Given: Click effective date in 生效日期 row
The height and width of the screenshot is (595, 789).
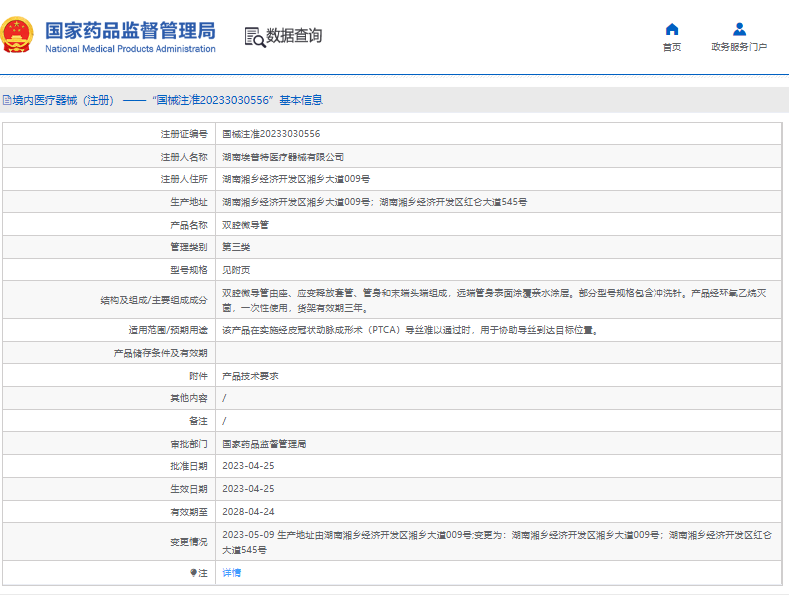Looking at the screenshot, I should [248, 489].
